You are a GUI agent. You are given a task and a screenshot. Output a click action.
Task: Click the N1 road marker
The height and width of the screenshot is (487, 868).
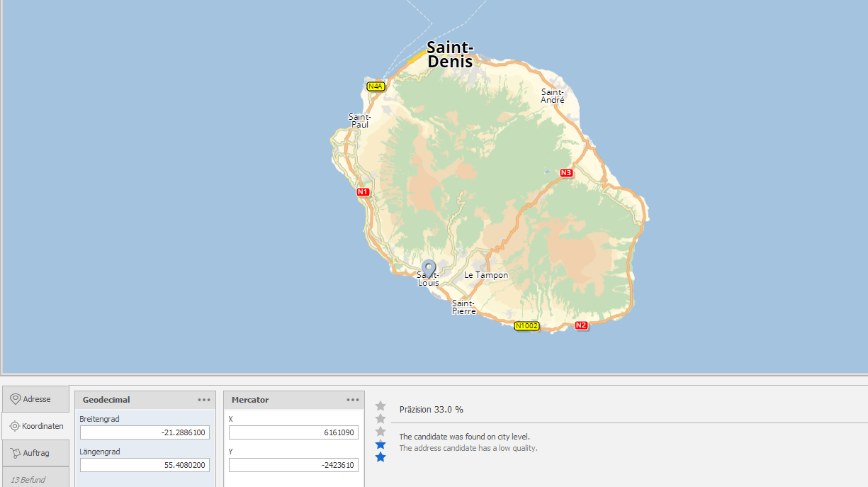tap(363, 192)
